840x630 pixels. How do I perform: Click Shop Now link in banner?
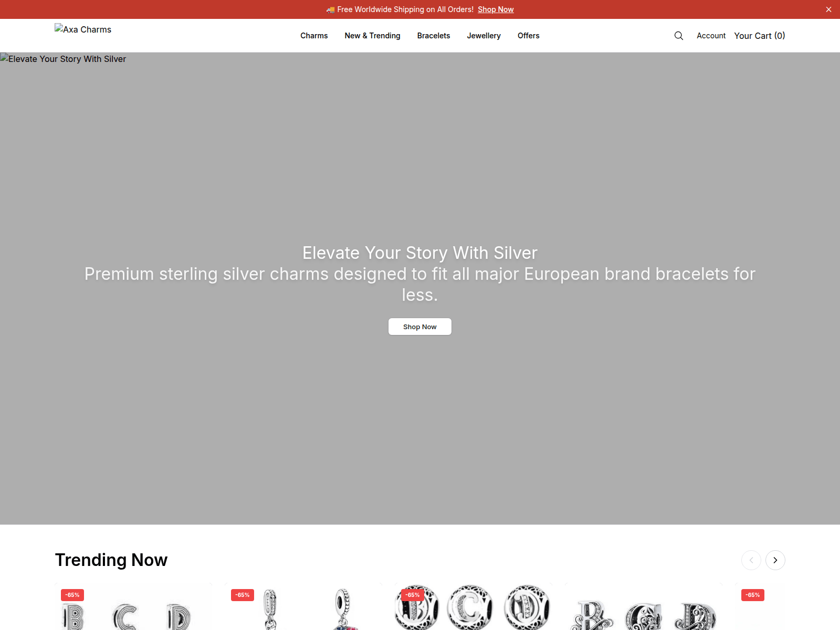point(496,9)
